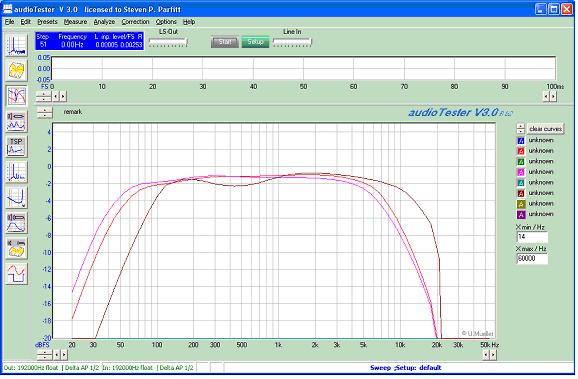Select the yellow 3D waterfall icon
The image size is (578, 379).
tap(17, 70)
